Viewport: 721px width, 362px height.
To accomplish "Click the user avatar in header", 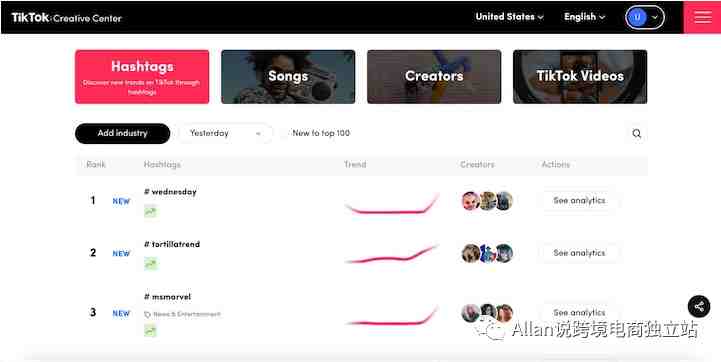I will click(x=637, y=17).
